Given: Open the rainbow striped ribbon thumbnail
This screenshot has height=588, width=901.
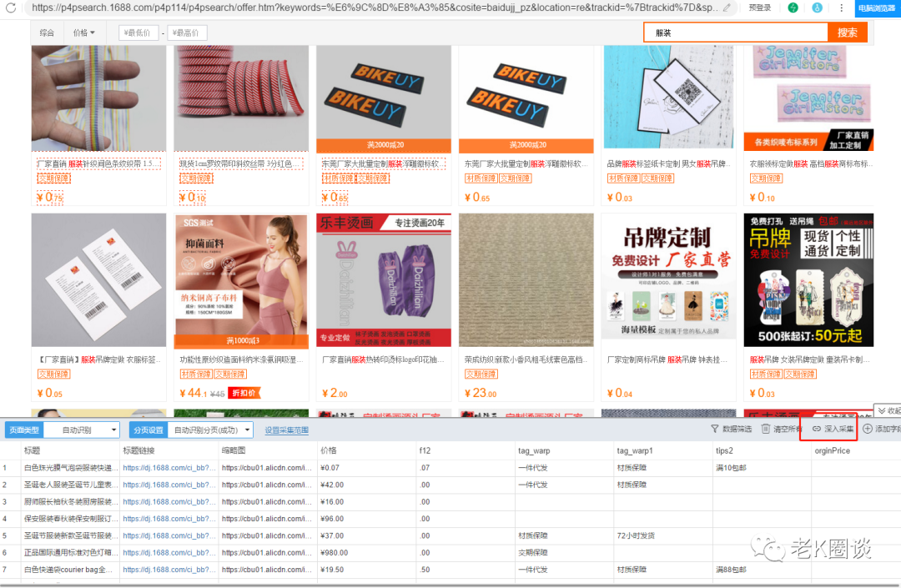Looking at the screenshot, I should tap(98, 98).
